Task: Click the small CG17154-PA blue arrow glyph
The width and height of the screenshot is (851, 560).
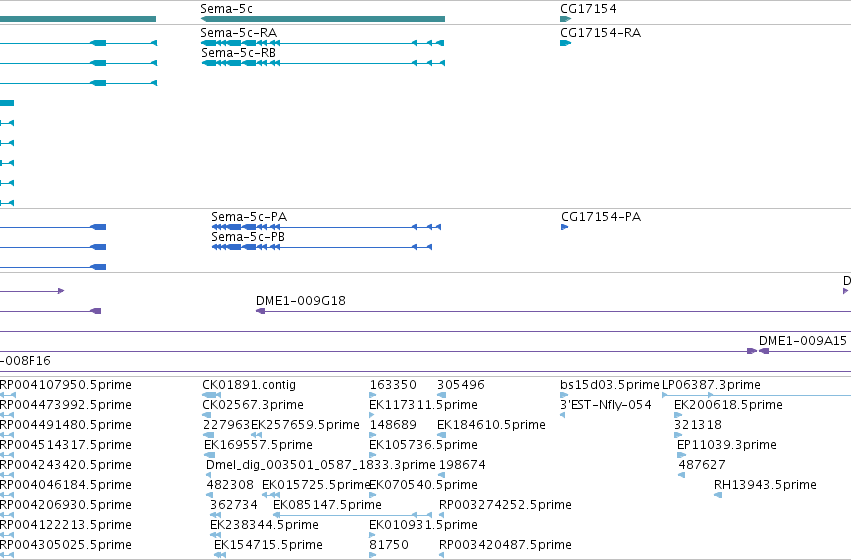Action: coord(564,227)
